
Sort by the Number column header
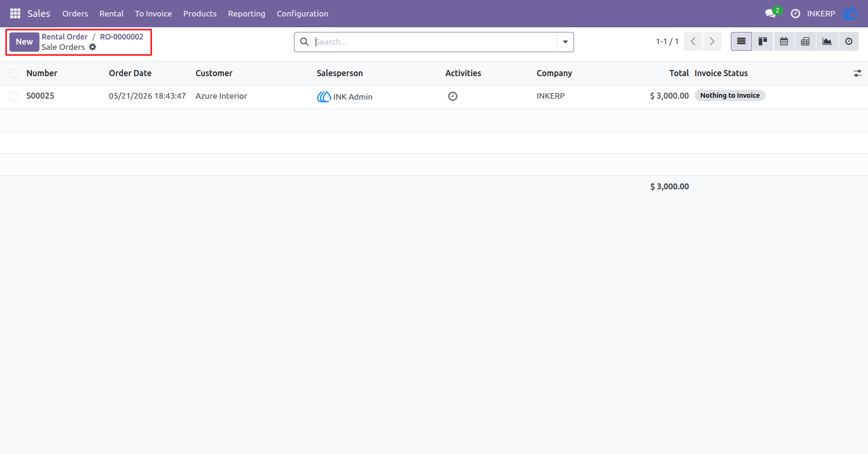tap(42, 73)
